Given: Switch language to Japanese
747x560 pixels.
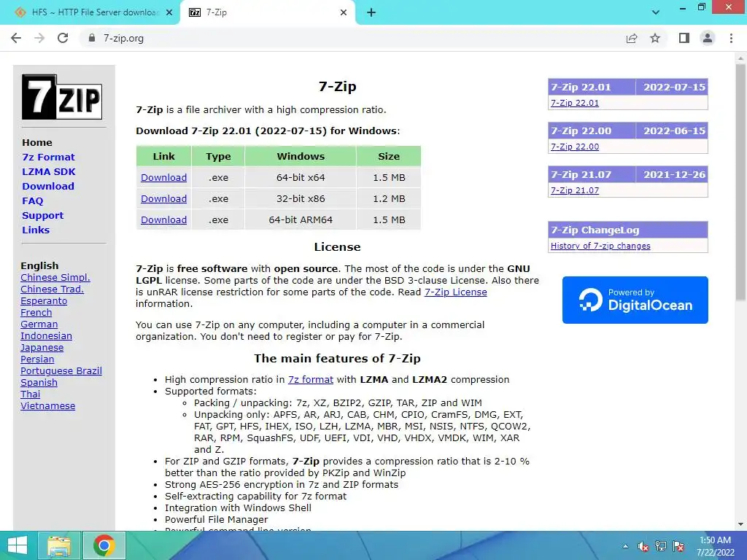Looking at the screenshot, I should 42,348.
